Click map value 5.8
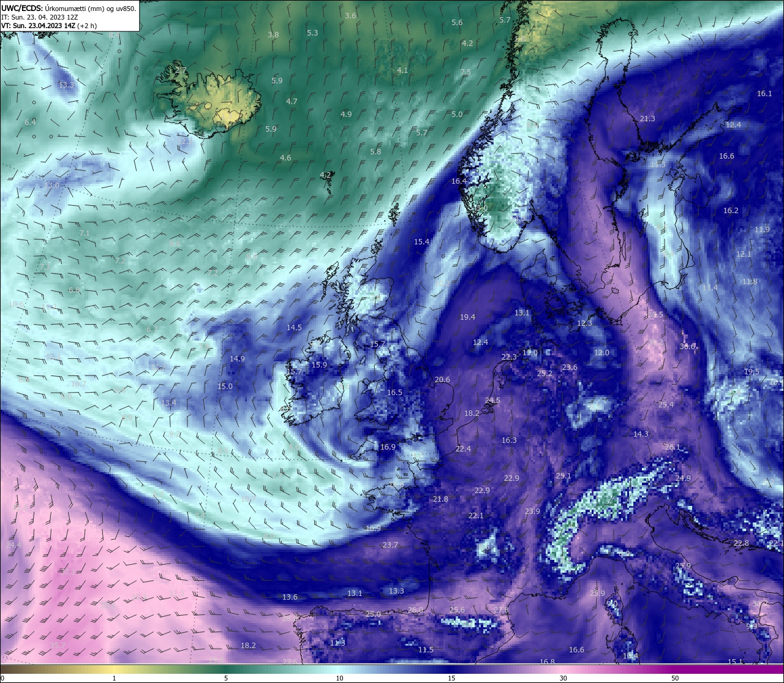Viewport: 784px width, 683px height. click(x=375, y=151)
